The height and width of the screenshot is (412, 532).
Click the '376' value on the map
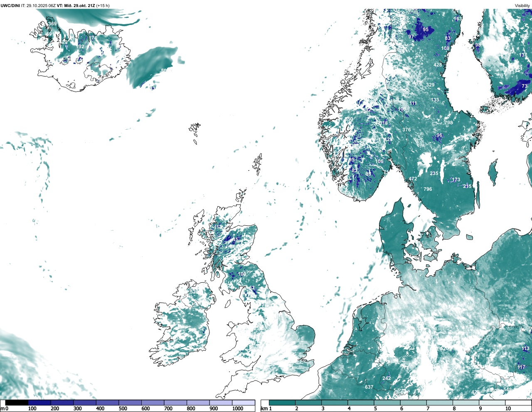pyautogui.click(x=406, y=130)
